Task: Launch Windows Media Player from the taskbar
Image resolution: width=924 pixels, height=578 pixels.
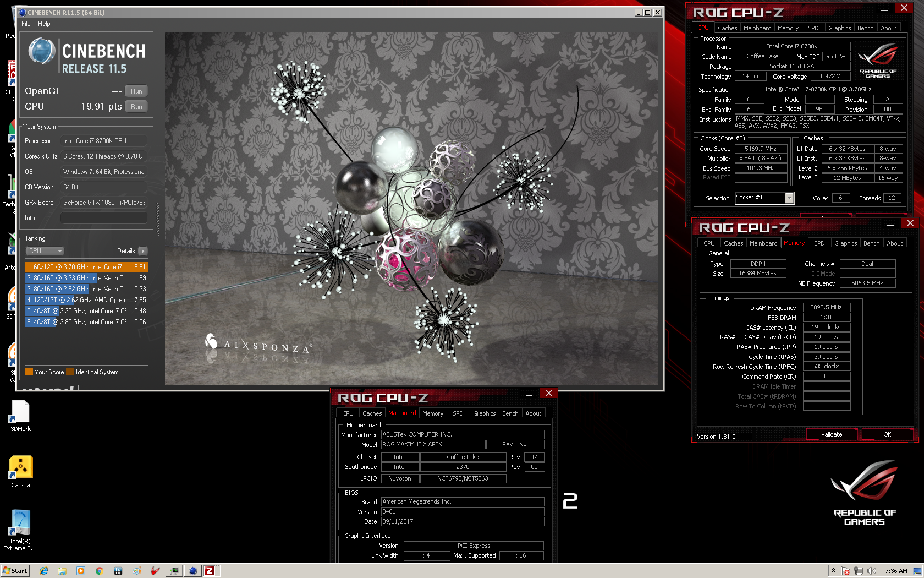Action: (x=81, y=571)
